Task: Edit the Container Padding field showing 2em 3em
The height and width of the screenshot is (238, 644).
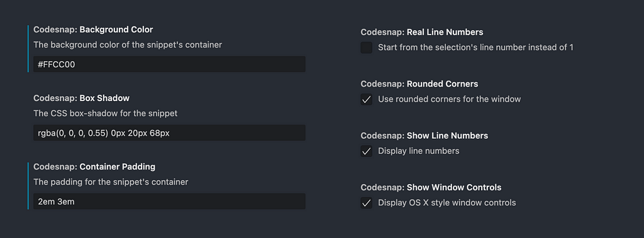Action: (x=169, y=202)
